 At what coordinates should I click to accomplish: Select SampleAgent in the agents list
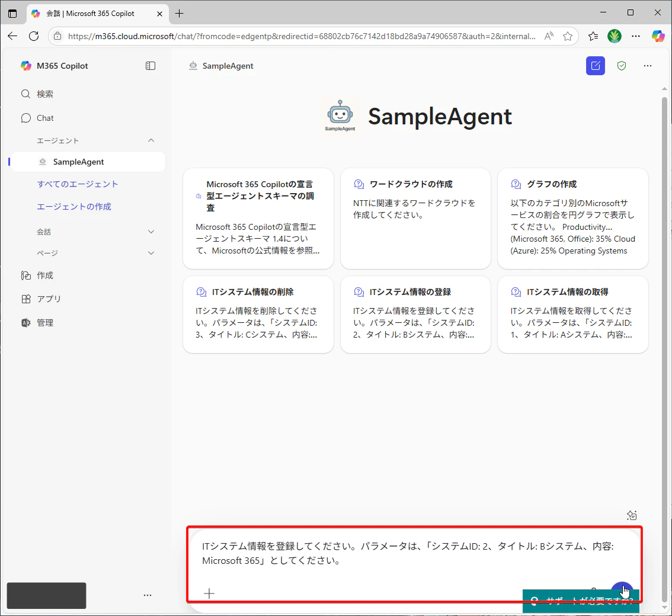88,162
